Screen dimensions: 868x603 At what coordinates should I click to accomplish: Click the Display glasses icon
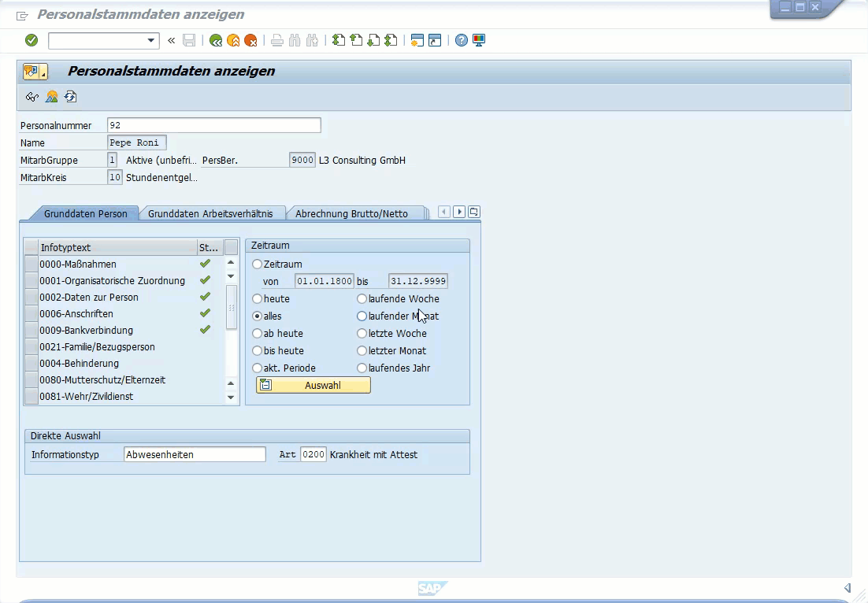[x=32, y=98]
